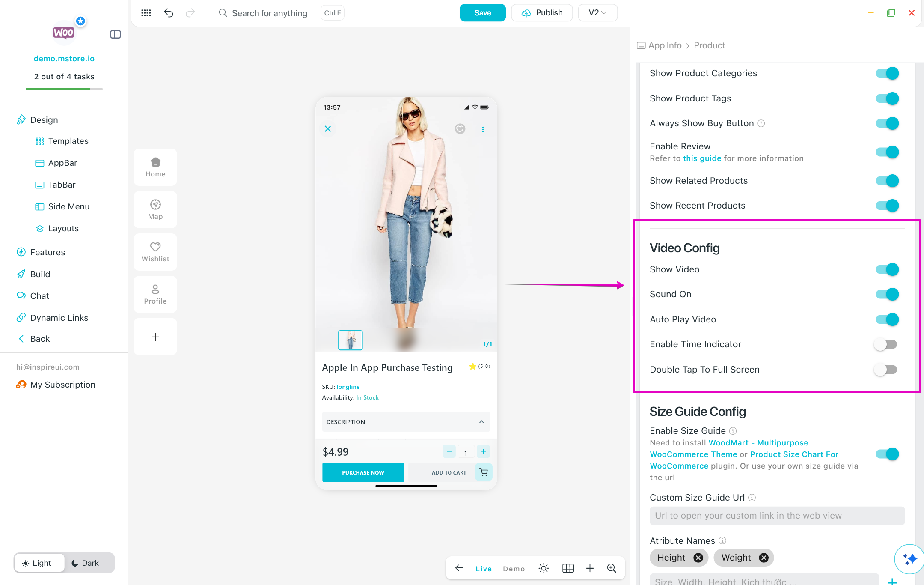Click the undo arrow icon
The image size is (924, 585).
tap(169, 13)
